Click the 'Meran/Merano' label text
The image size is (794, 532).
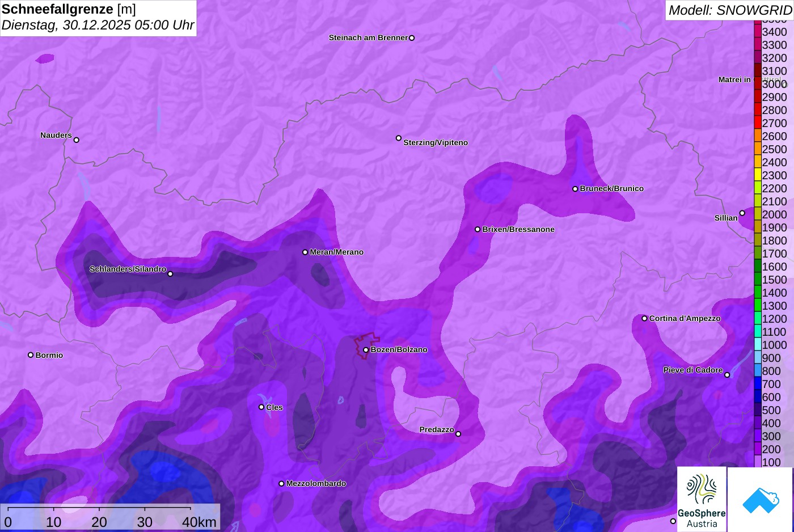click(x=337, y=252)
